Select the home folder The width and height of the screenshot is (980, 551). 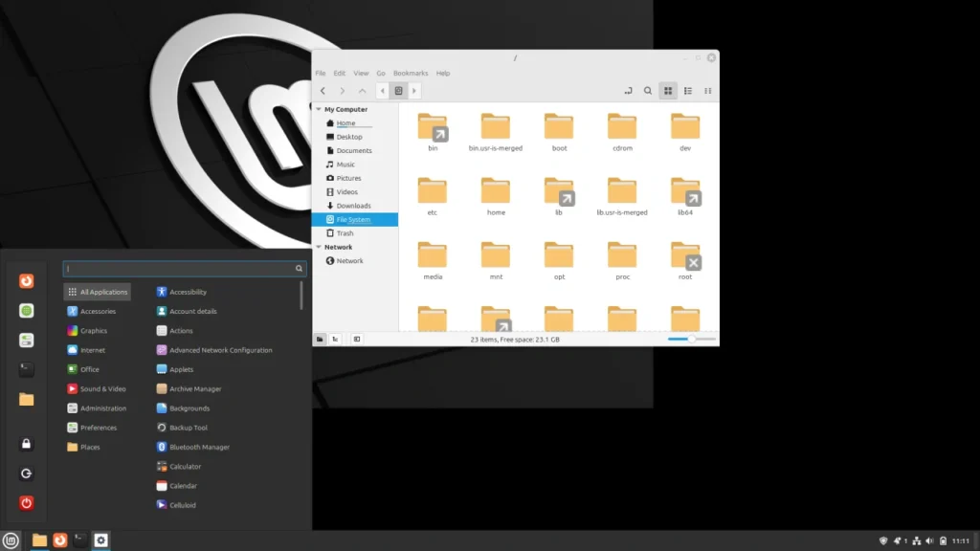(496, 195)
